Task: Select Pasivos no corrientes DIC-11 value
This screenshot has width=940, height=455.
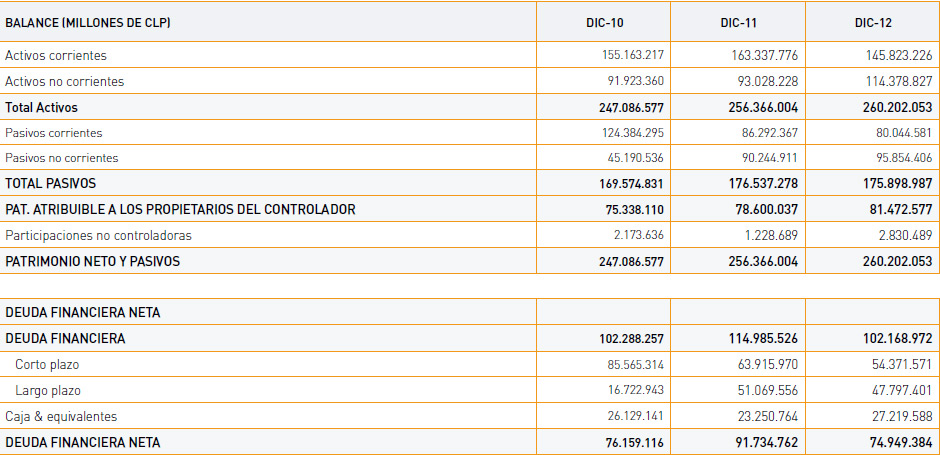Action: [767, 158]
